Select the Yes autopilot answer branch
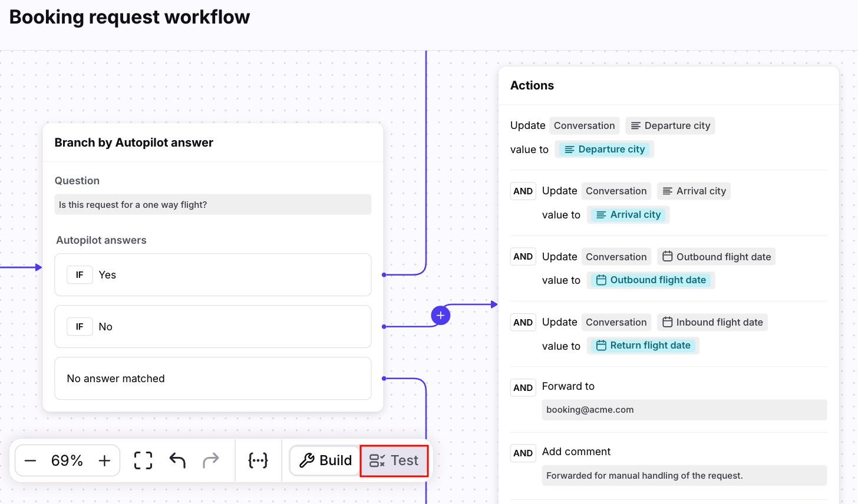858x504 pixels. pyautogui.click(x=213, y=275)
